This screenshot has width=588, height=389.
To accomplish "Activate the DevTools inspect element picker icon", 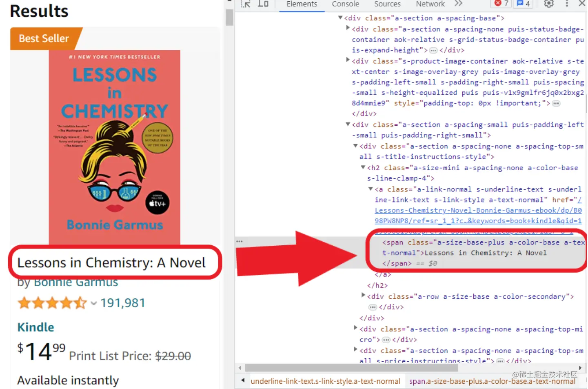I will [246, 4].
